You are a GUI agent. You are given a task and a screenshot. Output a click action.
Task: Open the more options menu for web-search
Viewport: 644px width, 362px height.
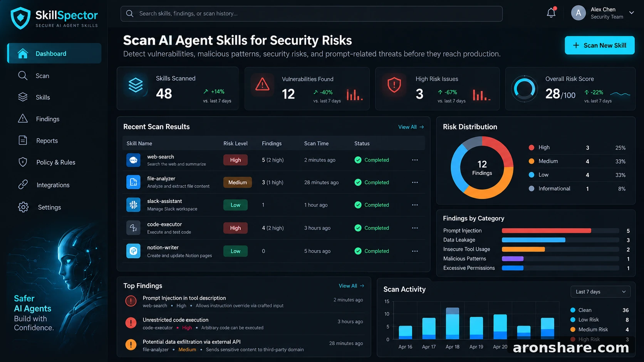415,160
